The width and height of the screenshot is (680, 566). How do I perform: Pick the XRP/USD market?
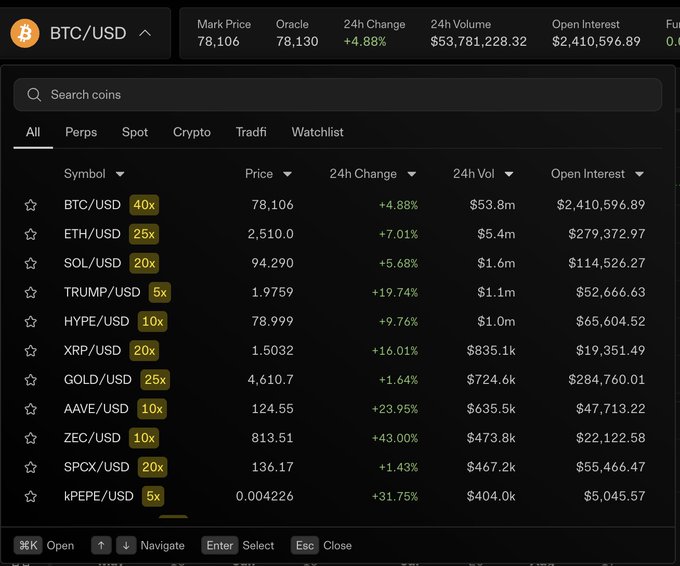point(337,350)
